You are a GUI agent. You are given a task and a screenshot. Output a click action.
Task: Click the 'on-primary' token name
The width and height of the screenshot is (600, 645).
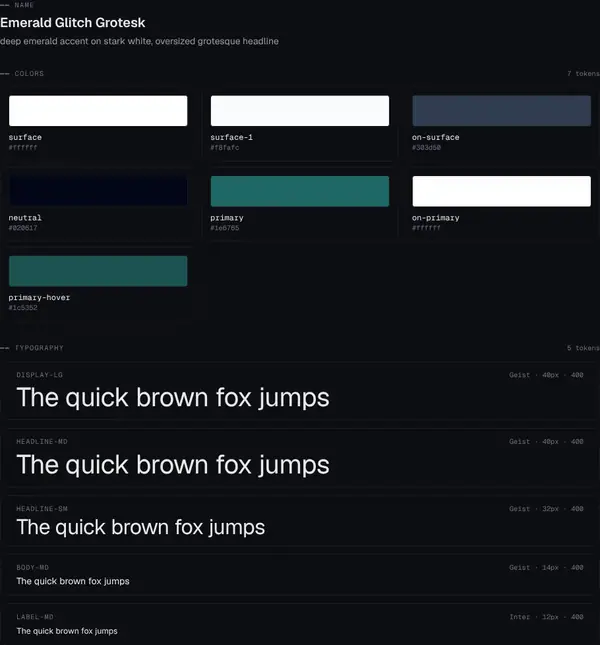click(x=436, y=218)
